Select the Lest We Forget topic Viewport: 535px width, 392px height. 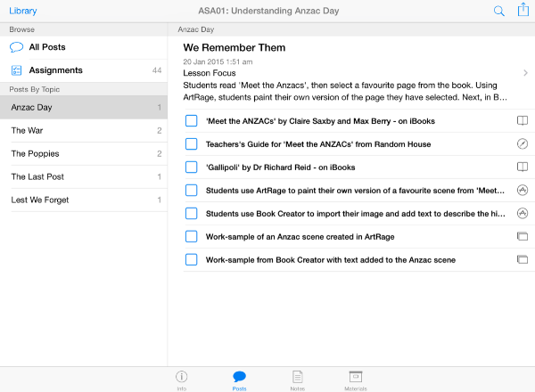tap(84, 200)
